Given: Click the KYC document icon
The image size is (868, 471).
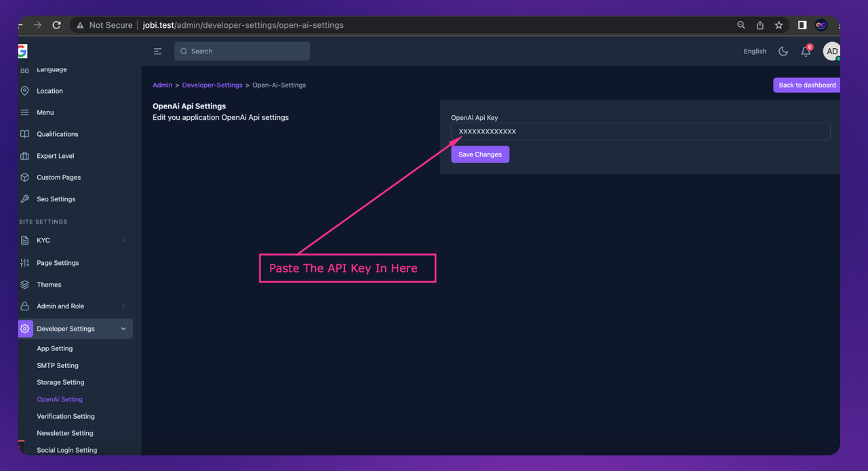Looking at the screenshot, I should [25, 241].
